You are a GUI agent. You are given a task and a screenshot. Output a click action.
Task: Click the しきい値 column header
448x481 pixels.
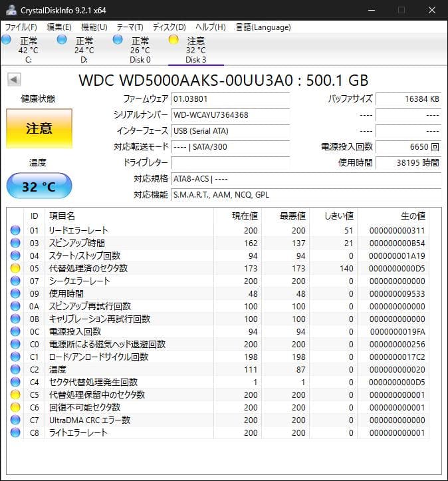(x=333, y=216)
